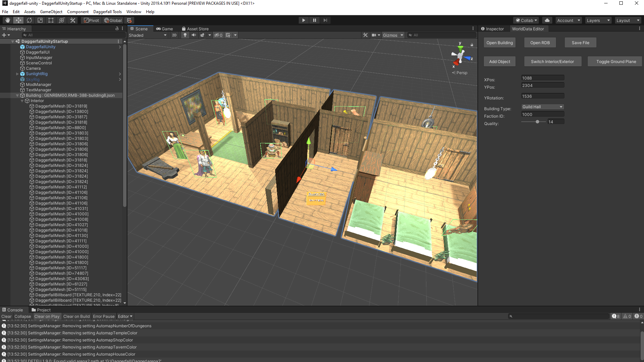This screenshot has height=362, width=644.
Task: Open Hierarchy panel options menu
Action: coord(122,29)
